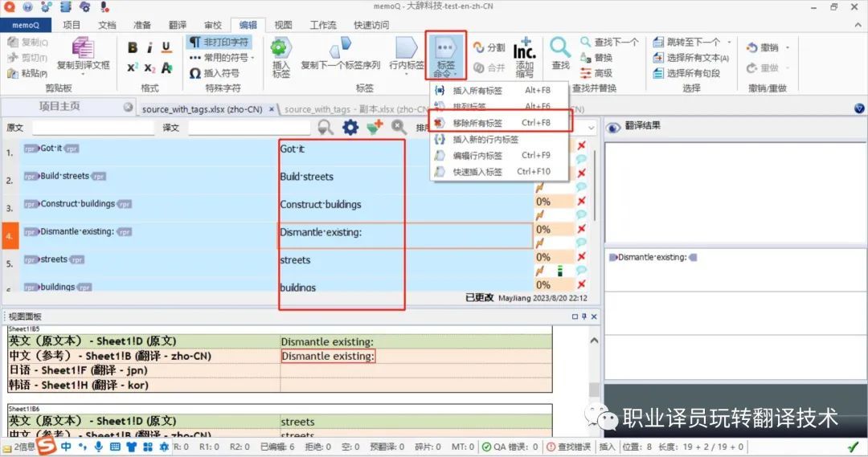Screen dimensions: 868x457
Task: Click Insert Symbol (插入符号)
Action: tap(215, 73)
